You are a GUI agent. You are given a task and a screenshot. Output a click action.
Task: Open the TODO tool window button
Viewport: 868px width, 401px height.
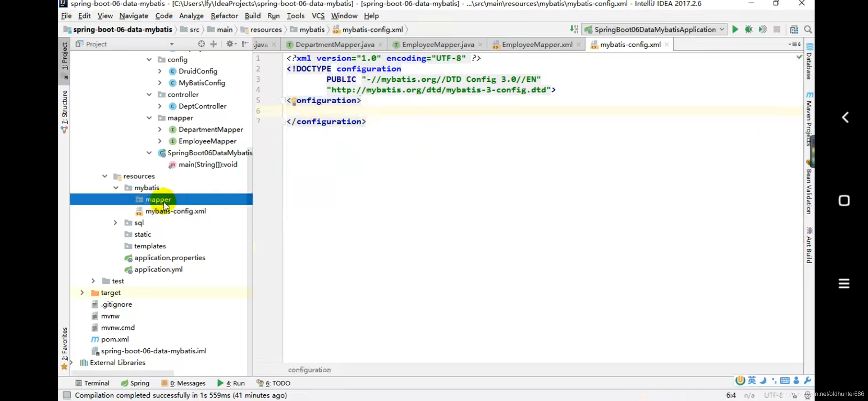[274, 383]
